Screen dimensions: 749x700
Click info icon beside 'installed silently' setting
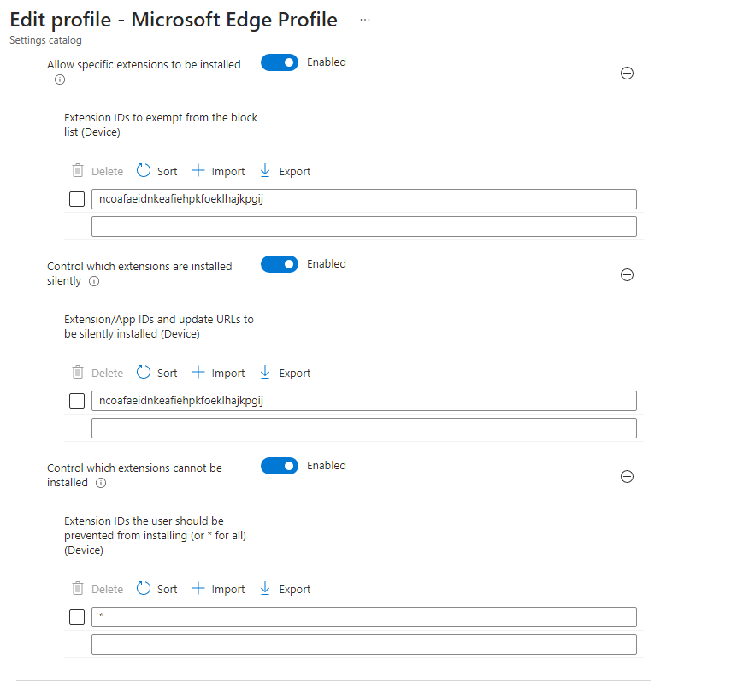click(x=94, y=281)
